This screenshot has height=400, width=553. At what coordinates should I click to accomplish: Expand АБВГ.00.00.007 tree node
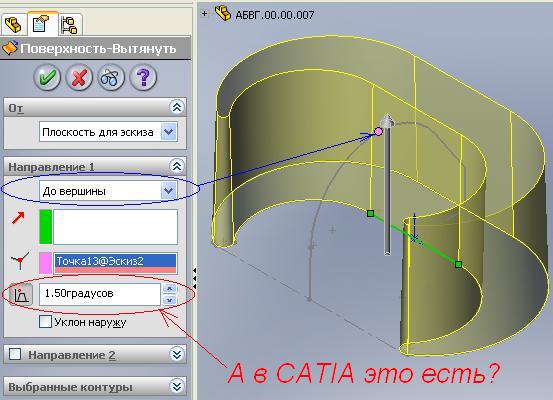click(204, 14)
